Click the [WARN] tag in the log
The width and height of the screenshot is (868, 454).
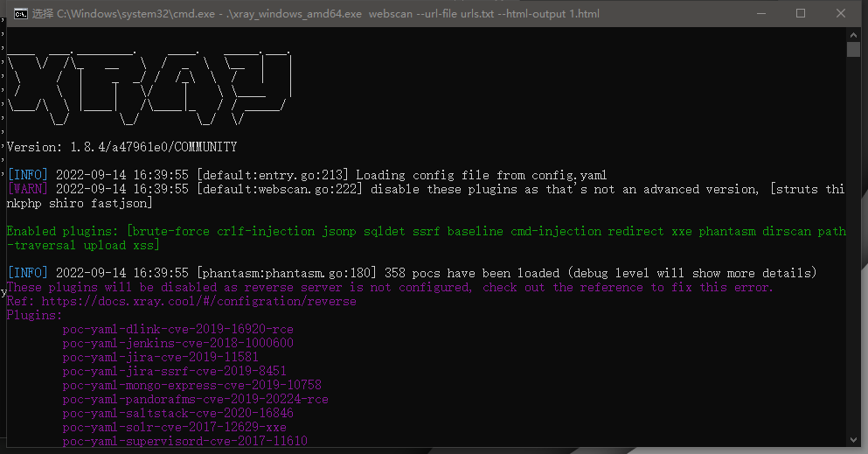[28, 189]
